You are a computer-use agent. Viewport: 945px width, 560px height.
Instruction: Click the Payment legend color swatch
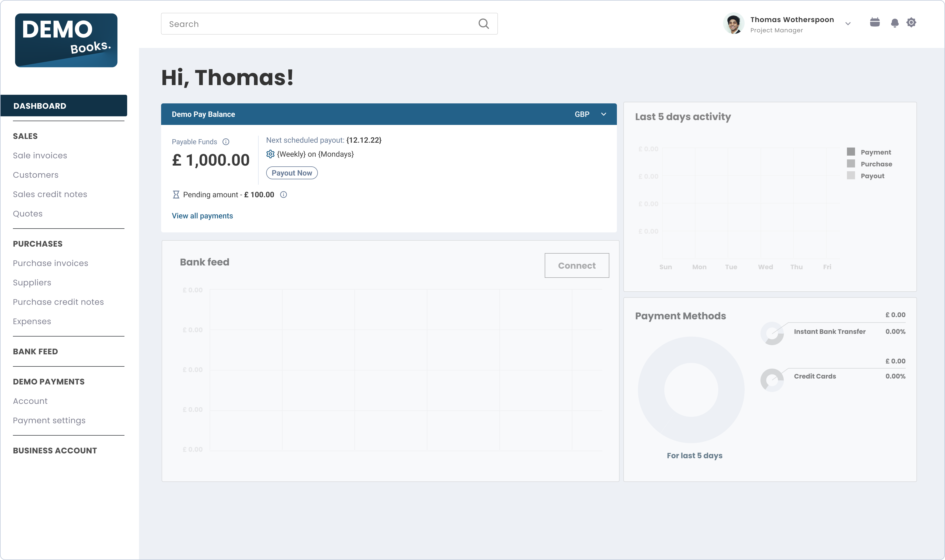click(x=851, y=152)
